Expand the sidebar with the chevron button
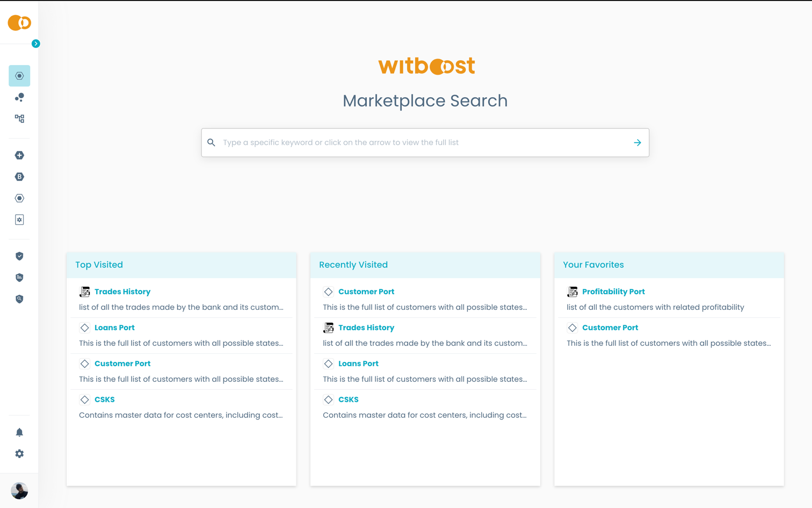The height and width of the screenshot is (508, 812). click(x=36, y=43)
